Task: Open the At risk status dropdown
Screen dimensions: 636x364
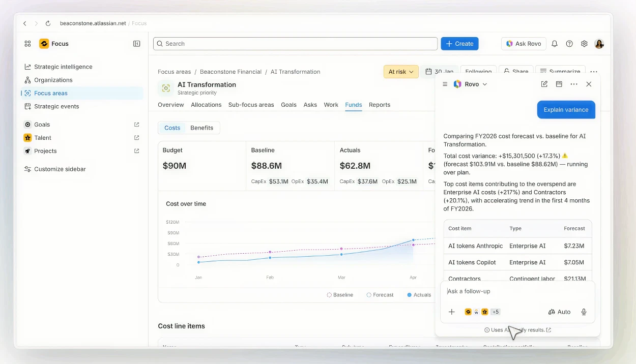Action: point(401,72)
